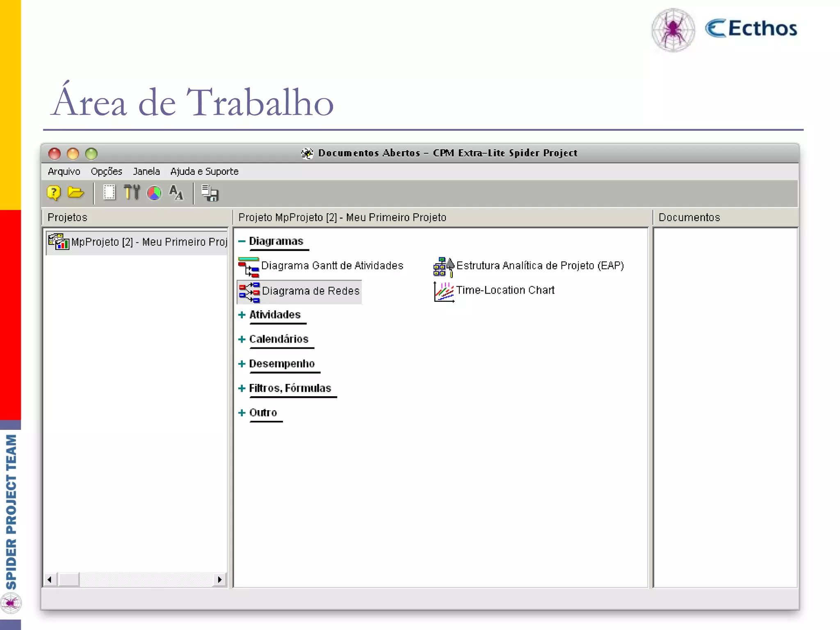Image resolution: width=840 pixels, height=630 pixels.
Task: Click the MpProjeto project icon in Projetos
Action: pos(59,242)
